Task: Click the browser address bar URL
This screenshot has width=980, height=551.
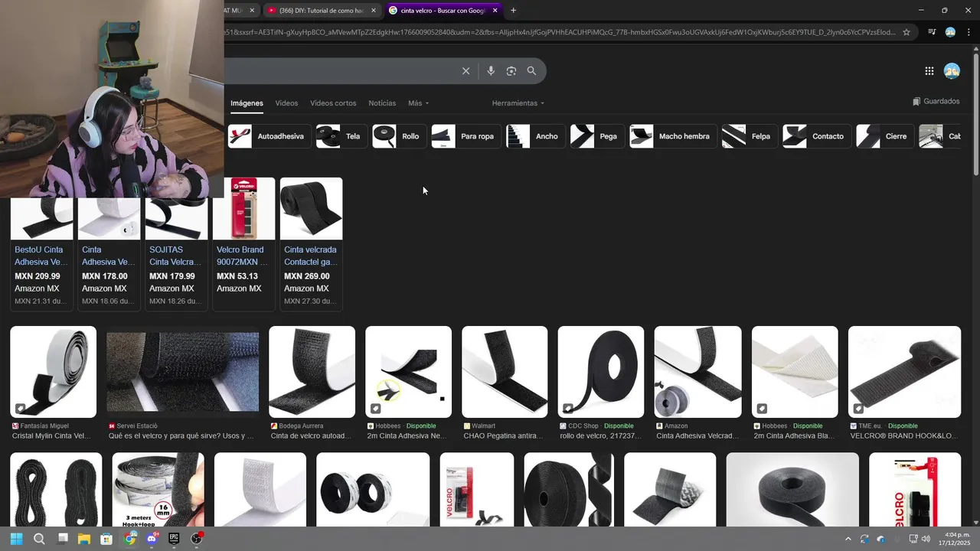Action: click(x=559, y=32)
